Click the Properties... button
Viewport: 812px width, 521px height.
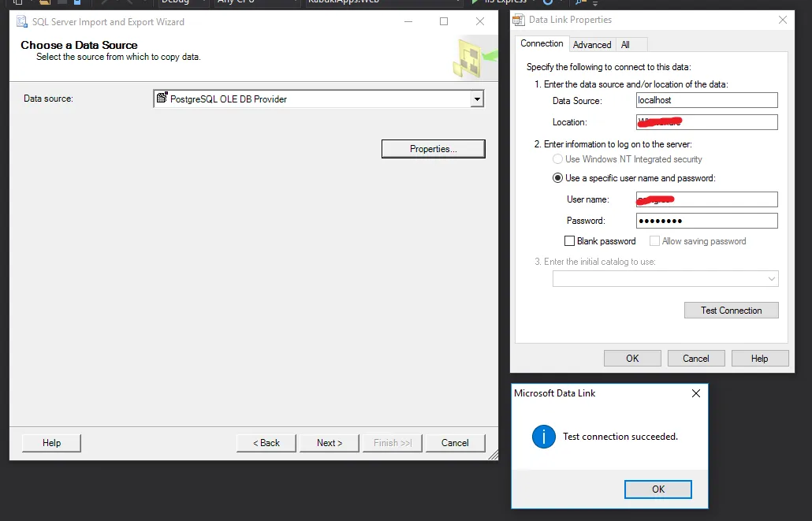point(434,149)
